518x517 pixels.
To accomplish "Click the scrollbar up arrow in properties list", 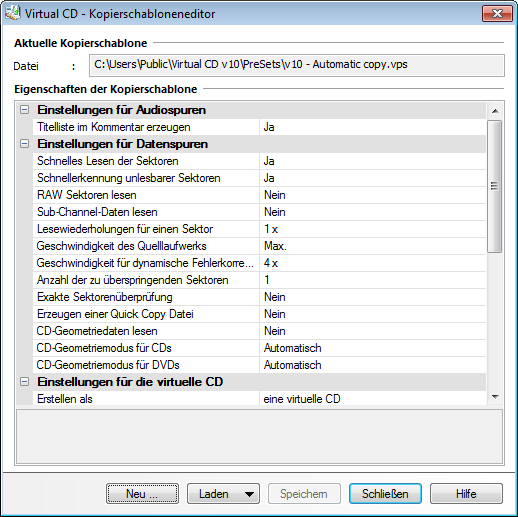I will point(495,111).
